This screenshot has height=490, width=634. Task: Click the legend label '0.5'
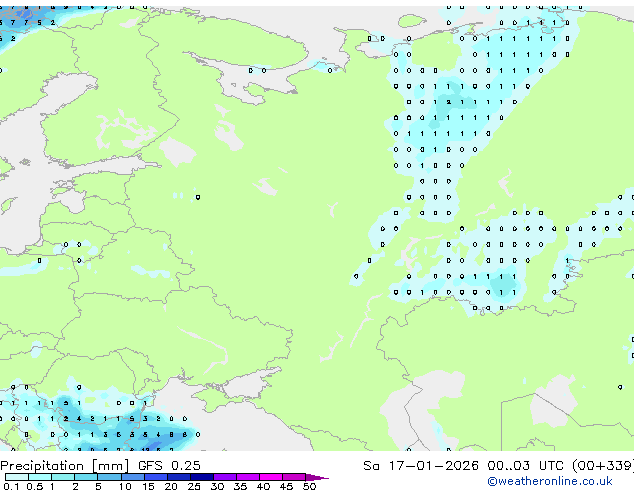coord(35,486)
